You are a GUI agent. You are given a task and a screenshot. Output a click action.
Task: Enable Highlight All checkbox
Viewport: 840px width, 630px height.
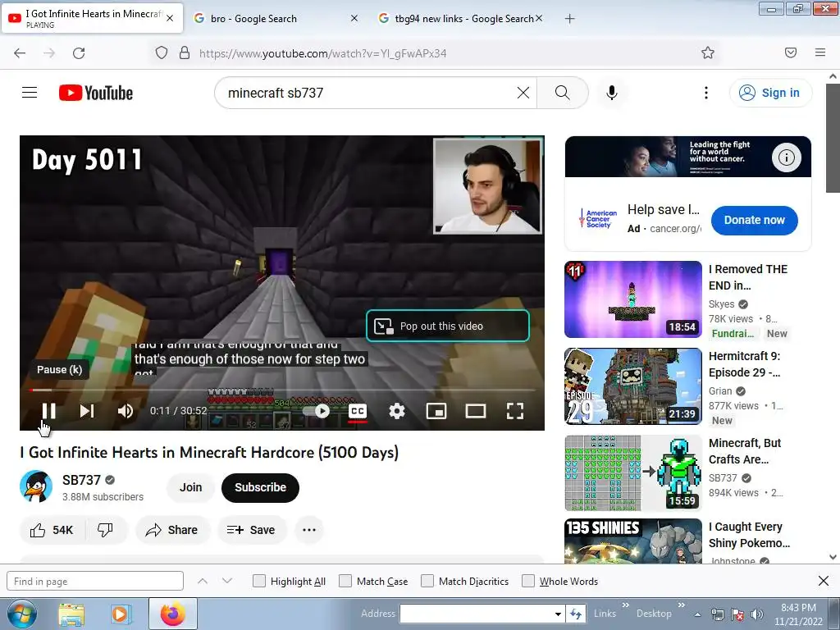[258, 581]
